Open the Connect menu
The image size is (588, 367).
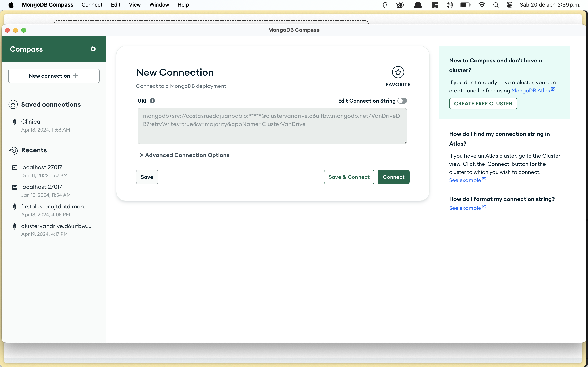[x=92, y=5]
